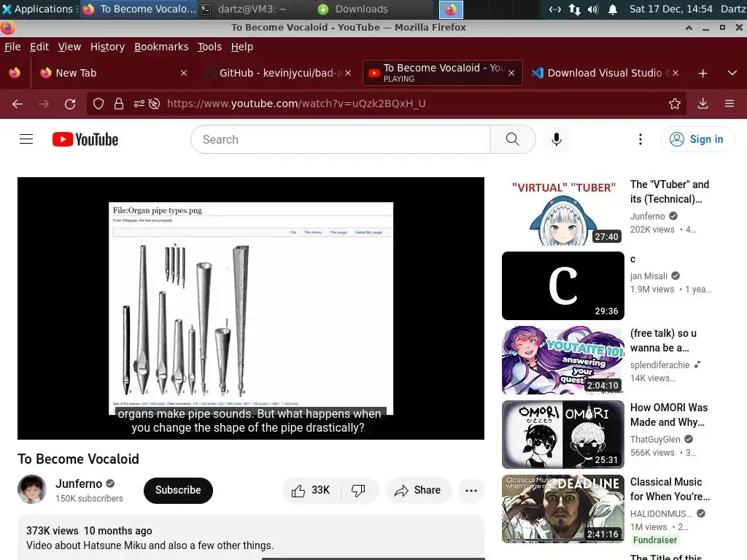Share the video

418,490
